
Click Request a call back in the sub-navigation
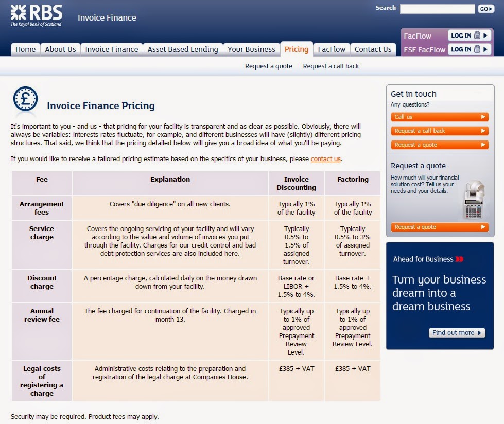pyautogui.click(x=331, y=66)
